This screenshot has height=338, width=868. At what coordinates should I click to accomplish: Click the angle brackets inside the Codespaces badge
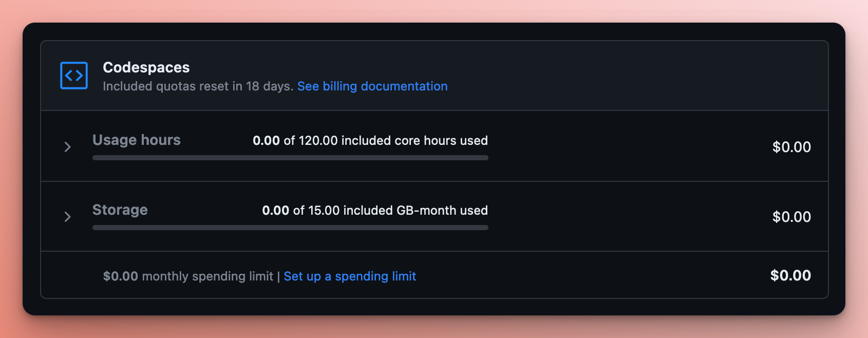[73, 75]
